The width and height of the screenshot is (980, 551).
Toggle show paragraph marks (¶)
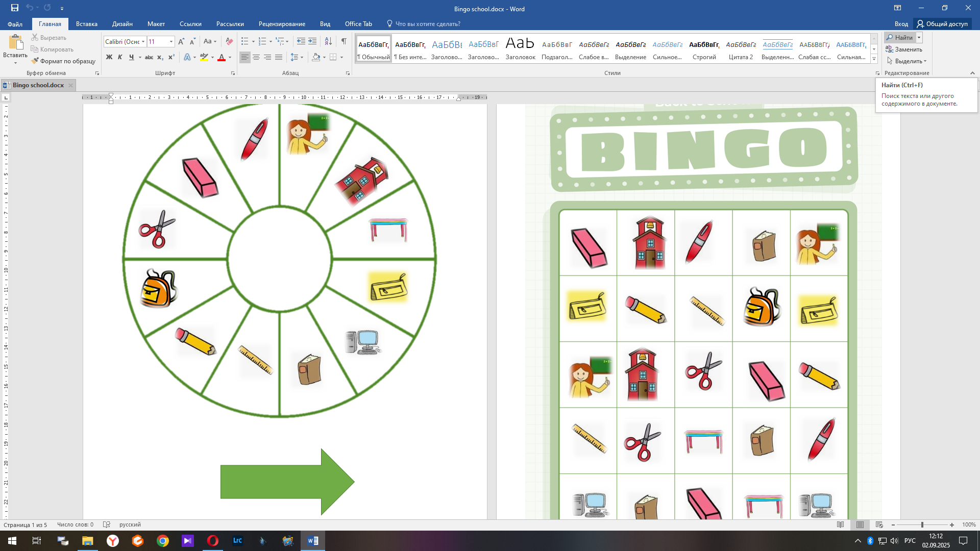pos(344,41)
